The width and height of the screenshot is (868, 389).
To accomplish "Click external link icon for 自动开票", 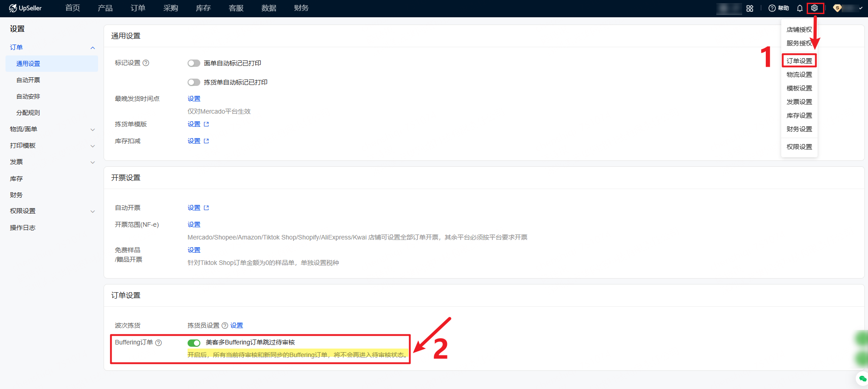I will pos(206,208).
